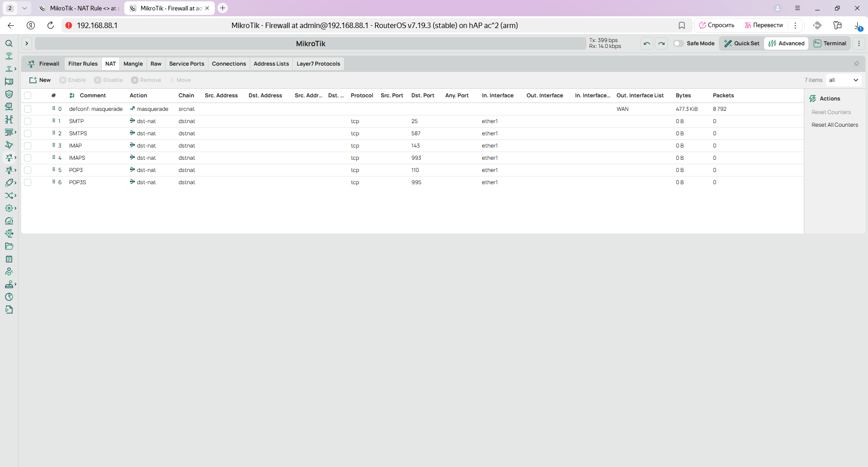Switch to the Raw tab
The width and height of the screenshot is (868, 467).
156,64
